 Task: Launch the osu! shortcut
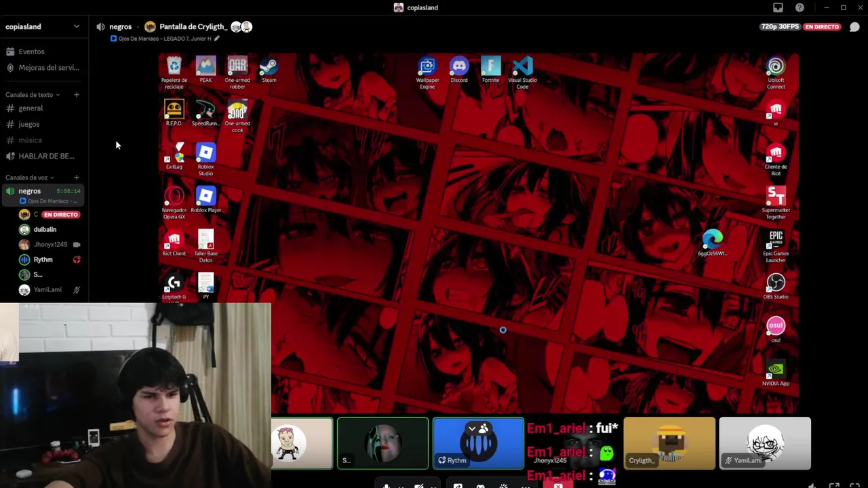point(776,329)
